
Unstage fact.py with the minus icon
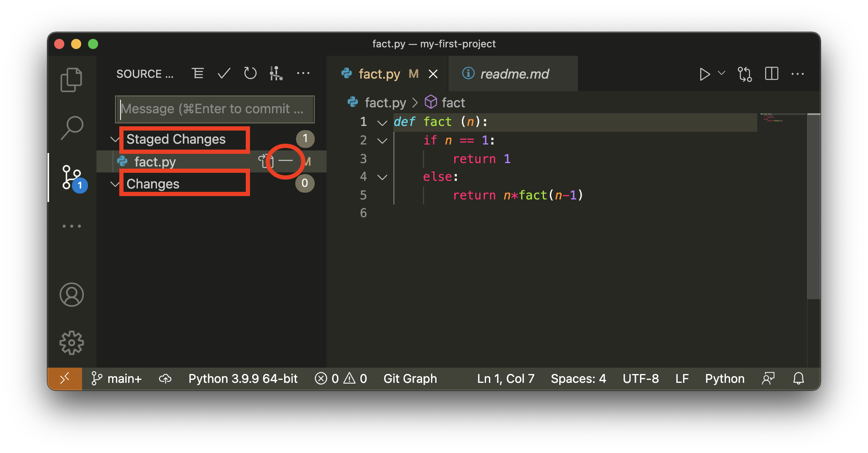coord(286,161)
